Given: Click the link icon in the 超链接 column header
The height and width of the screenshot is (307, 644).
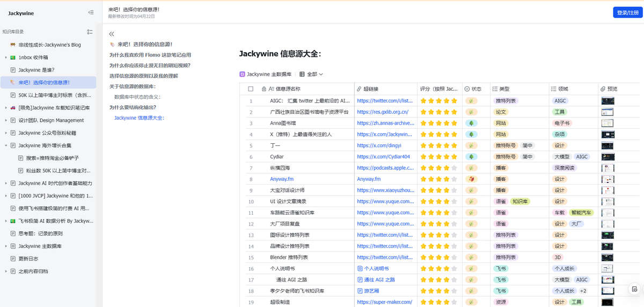Looking at the screenshot, I should [359, 89].
